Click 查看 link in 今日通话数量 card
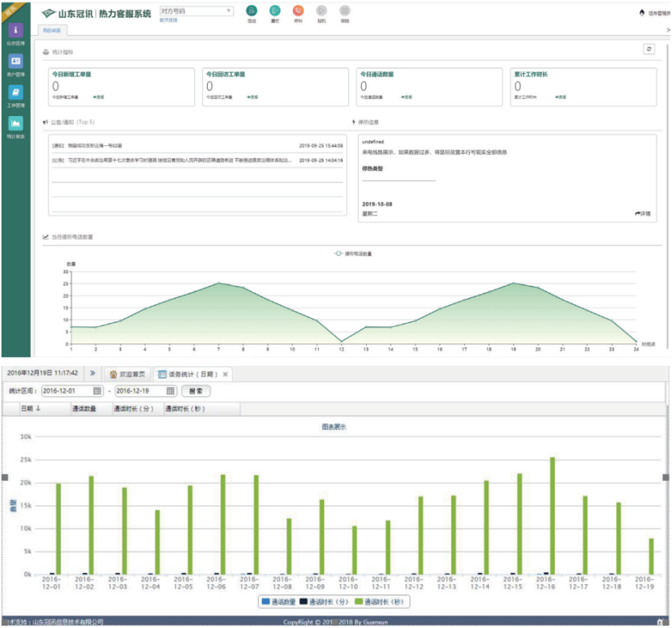This screenshot has height=628, width=672. click(x=407, y=97)
